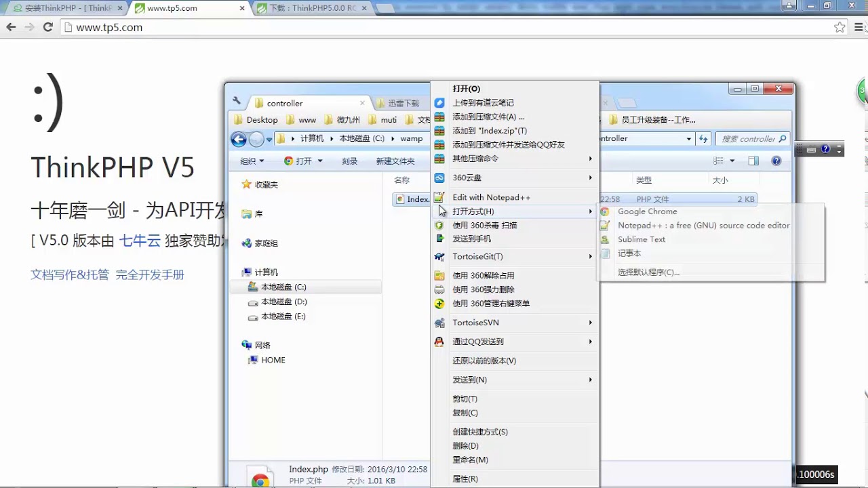The width and height of the screenshot is (868, 488).
Task: Open 七牛云 sponsor link
Action: [x=140, y=240]
